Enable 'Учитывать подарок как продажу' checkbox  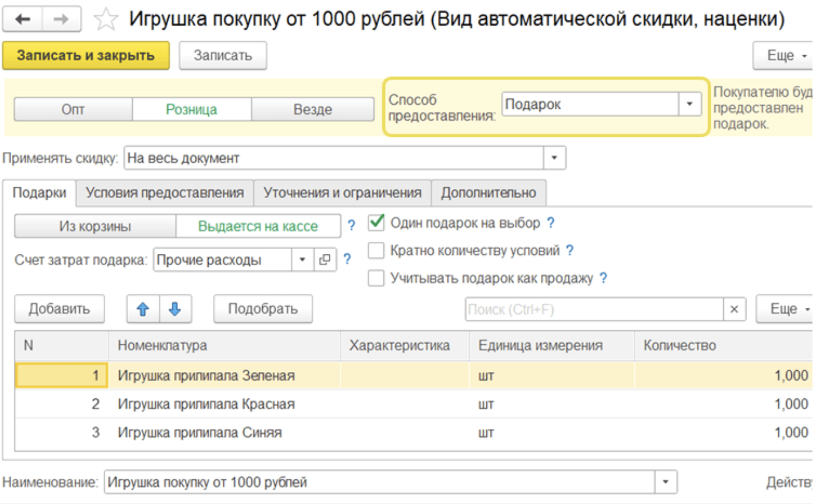click(x=376, y=278)
